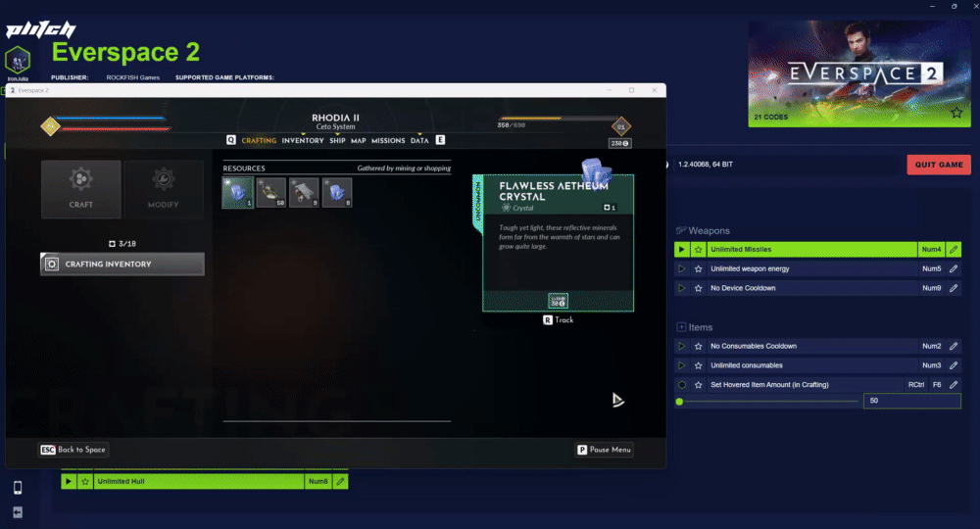Open the Plitch user avatar hexagon
This screenshot has width=980, height=529.
point(18,61)
